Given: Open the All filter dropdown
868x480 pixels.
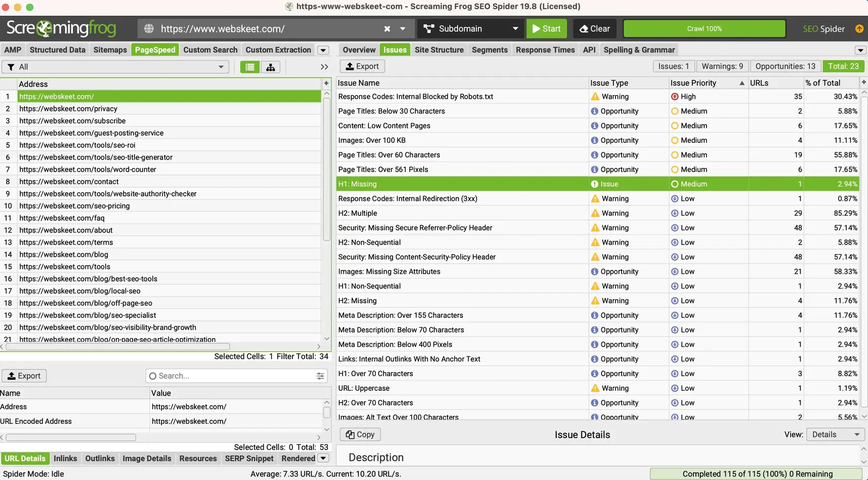Looking at the screenshot, I should (115, 67).
